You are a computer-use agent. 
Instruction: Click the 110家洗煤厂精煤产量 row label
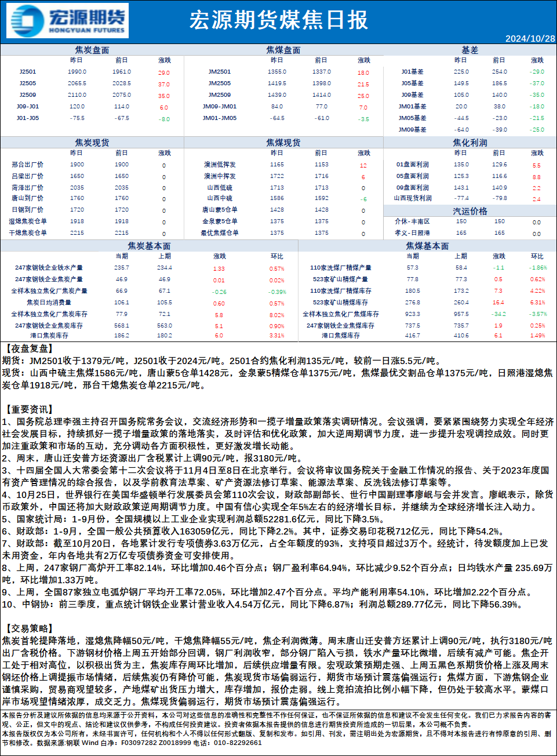(341, 268)
